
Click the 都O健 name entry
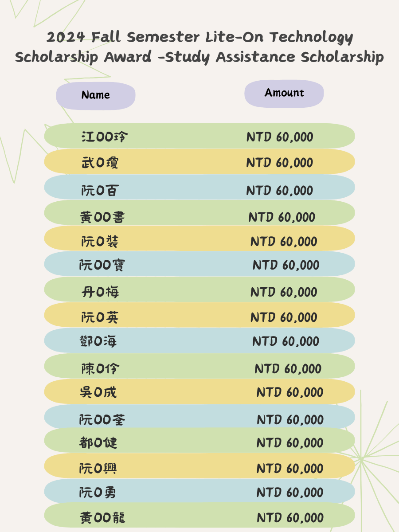click(98, 442)
